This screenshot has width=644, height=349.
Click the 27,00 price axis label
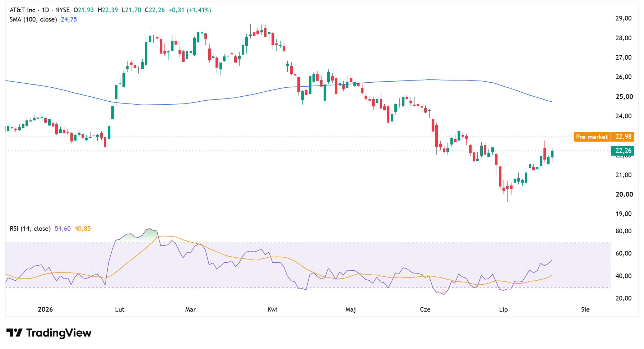(624, 58)
